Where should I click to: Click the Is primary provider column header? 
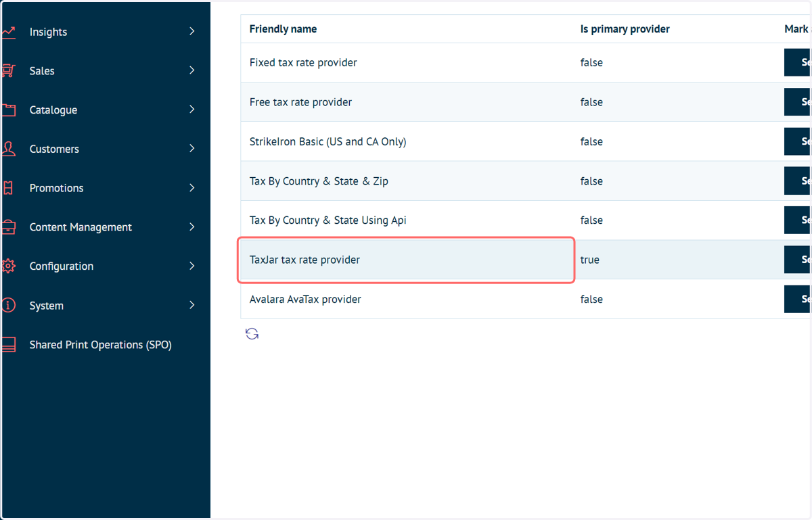click(x=625, y=29)
